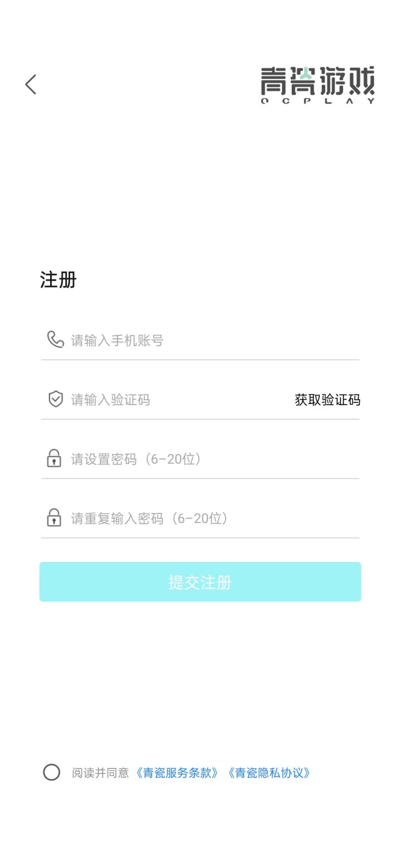The image size is (401, 868).
Task: Tap the padlock icon beside 请设置密码
Action: 54,458
